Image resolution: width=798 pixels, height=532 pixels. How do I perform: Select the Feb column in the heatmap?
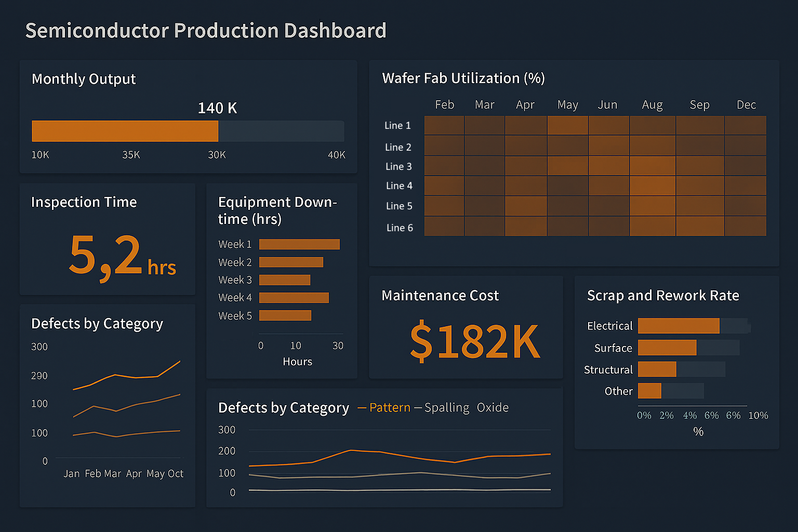(444, 104)
